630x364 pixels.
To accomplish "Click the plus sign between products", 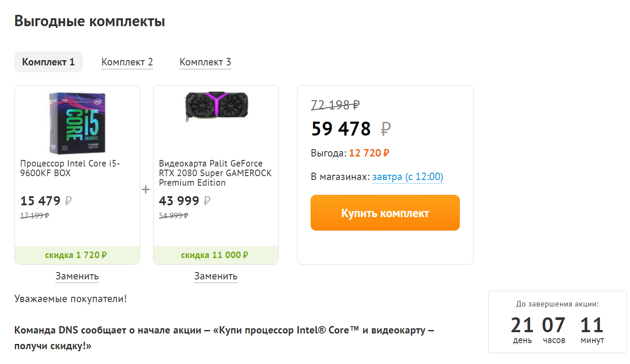I will pyautogui.click(x=146, y=190).
